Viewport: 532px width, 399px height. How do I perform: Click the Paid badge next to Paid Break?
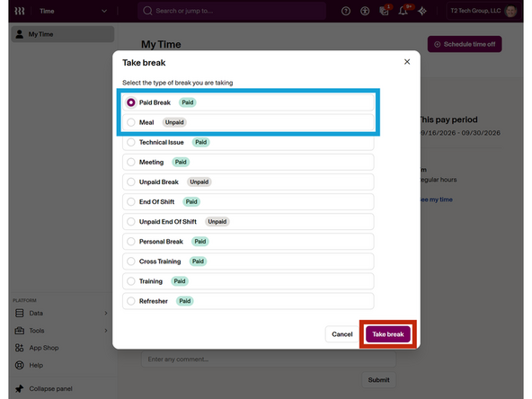point(188,102)
